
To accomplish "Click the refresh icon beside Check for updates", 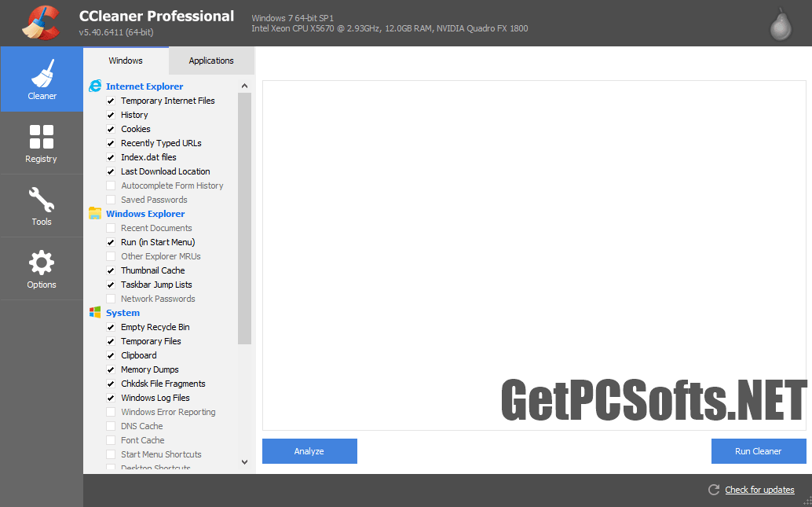I will [714, 490].
